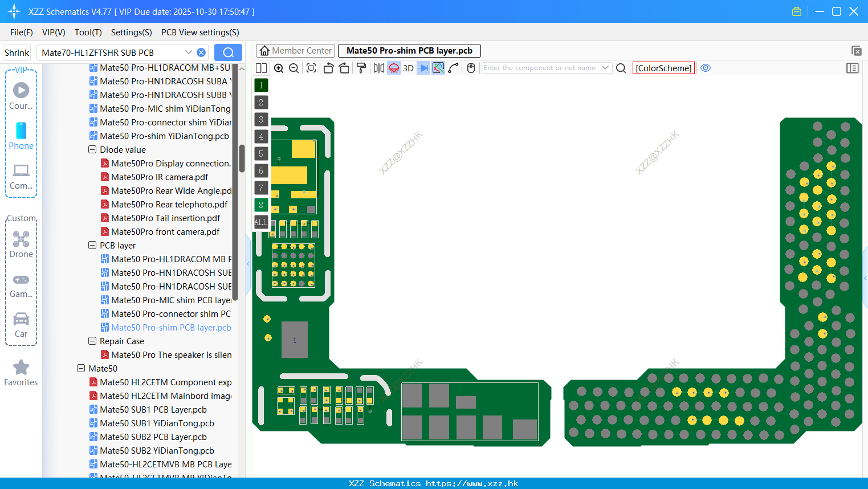
Task: Zoom in on the PCB view
Action: click(279, 68)
